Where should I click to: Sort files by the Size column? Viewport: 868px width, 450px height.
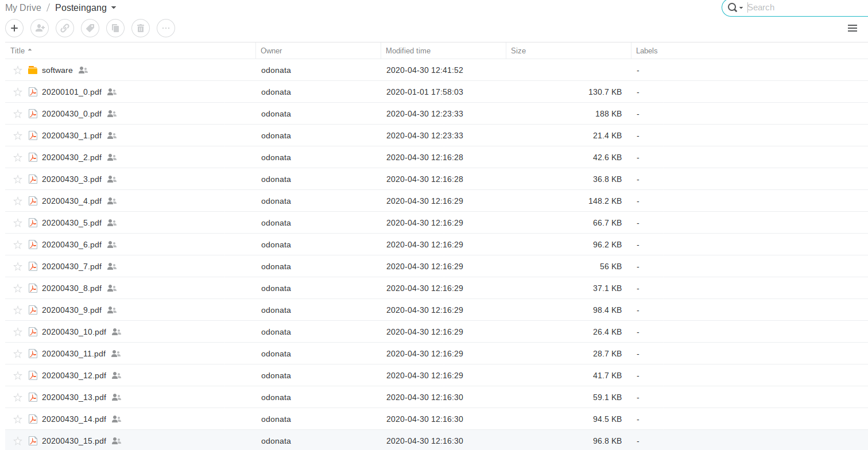(x=518, y=51)
